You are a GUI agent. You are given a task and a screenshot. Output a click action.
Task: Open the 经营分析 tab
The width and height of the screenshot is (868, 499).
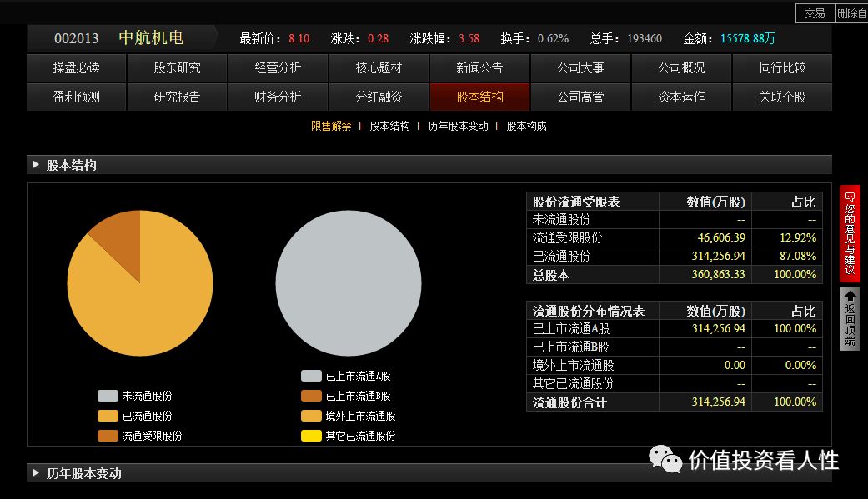pos(278,67)
